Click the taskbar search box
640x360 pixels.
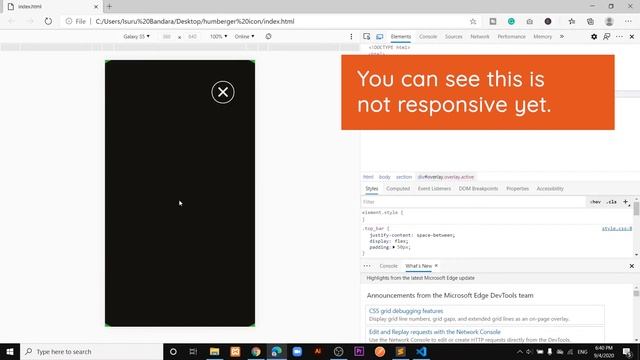click(91, 351)
